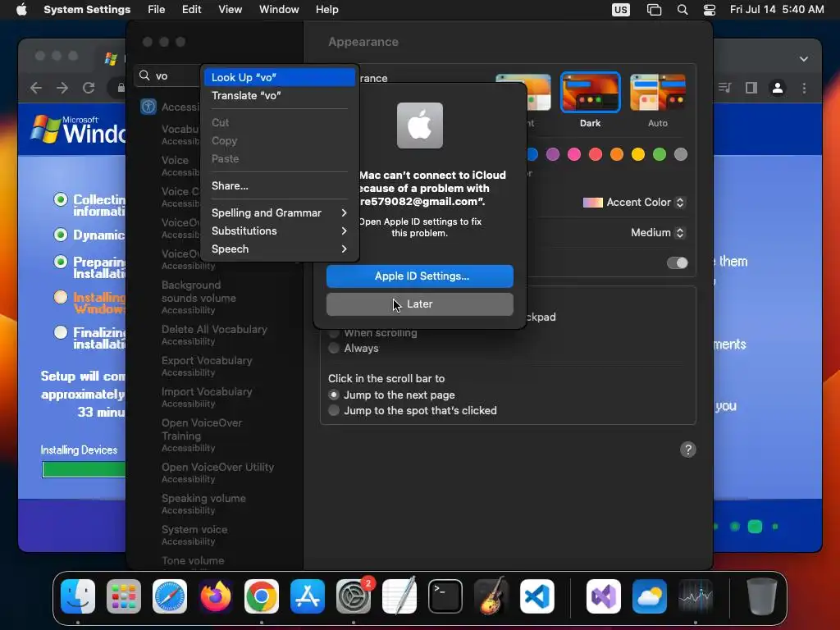Pick the green accent color
This screenshot has width=840, height=630.
click(x=660, y=154)
